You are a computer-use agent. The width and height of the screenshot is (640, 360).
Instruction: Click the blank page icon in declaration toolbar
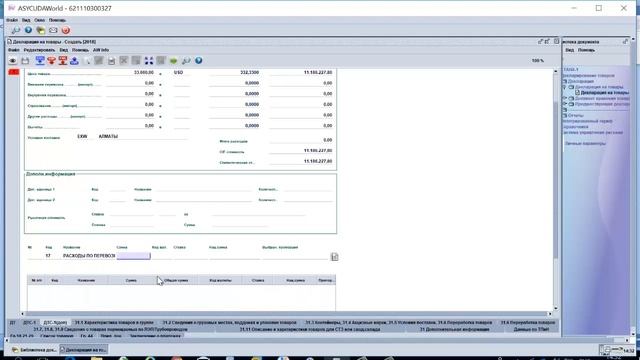pyautogui.click(x=87, y=61)
